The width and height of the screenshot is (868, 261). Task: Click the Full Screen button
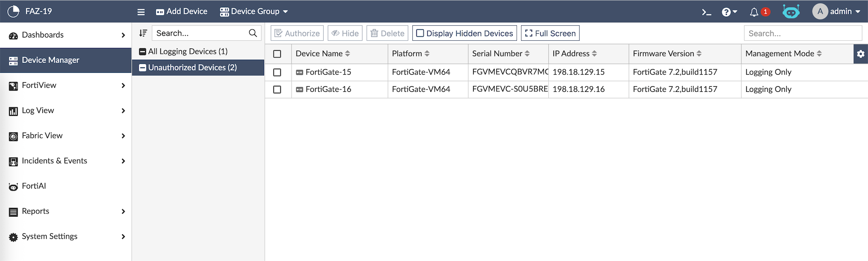click(550, 33)
